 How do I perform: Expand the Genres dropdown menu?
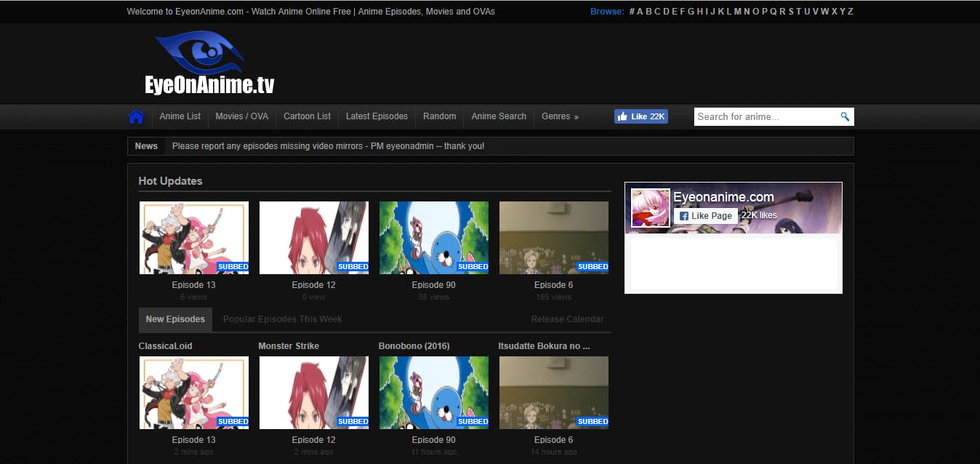point(559,116)
